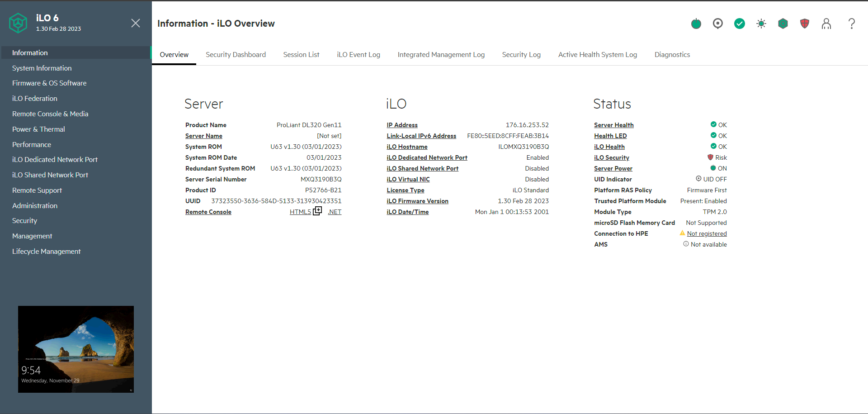The image size is (868, 414).
Task: Open the Session List tab
Action: click(x=301, y=55)
